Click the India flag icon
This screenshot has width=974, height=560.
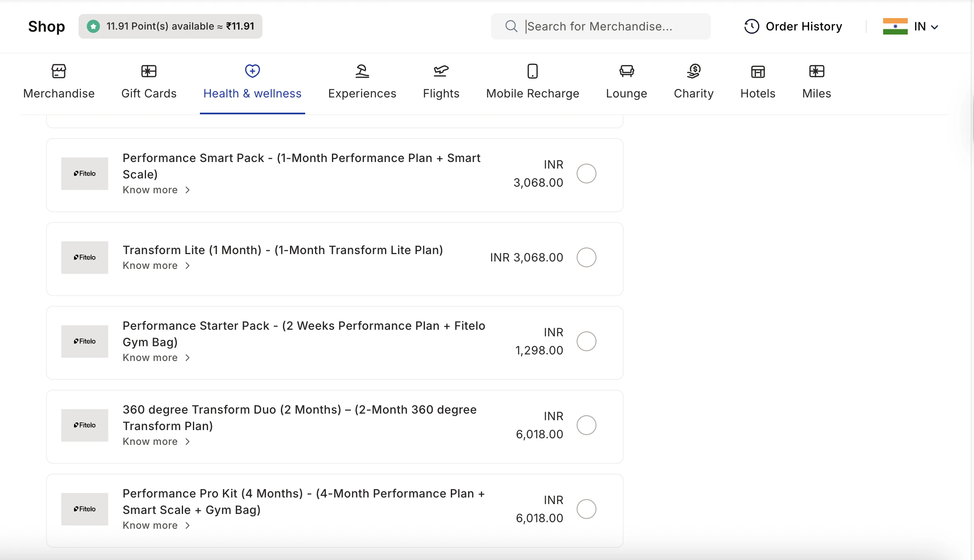pos(895,26)
